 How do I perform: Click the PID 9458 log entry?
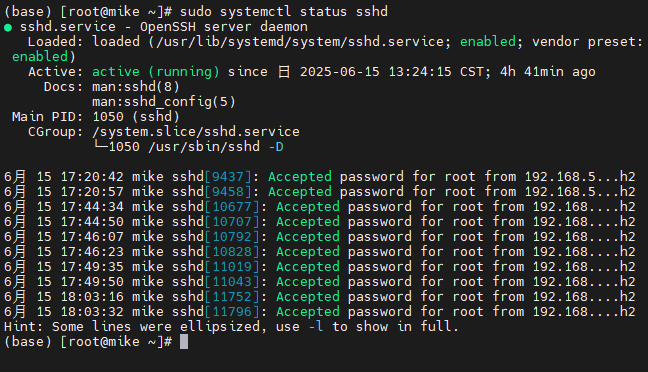pos(228,192)
